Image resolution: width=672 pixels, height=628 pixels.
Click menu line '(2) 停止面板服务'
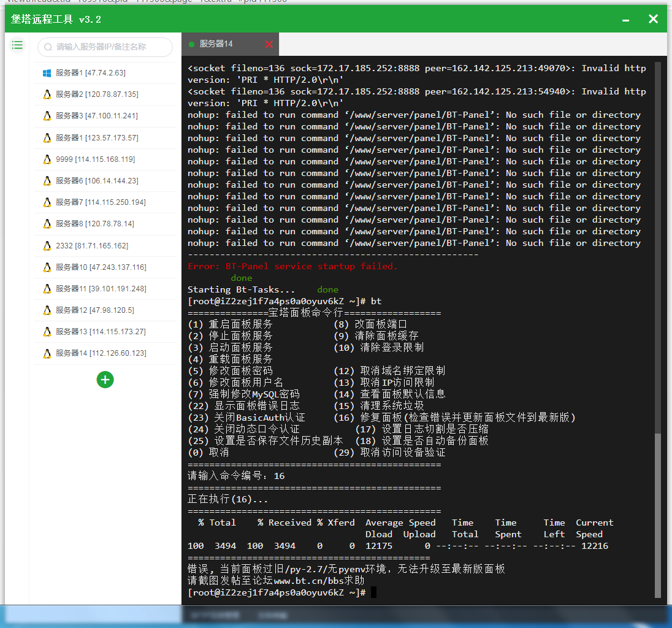point(230,336)
